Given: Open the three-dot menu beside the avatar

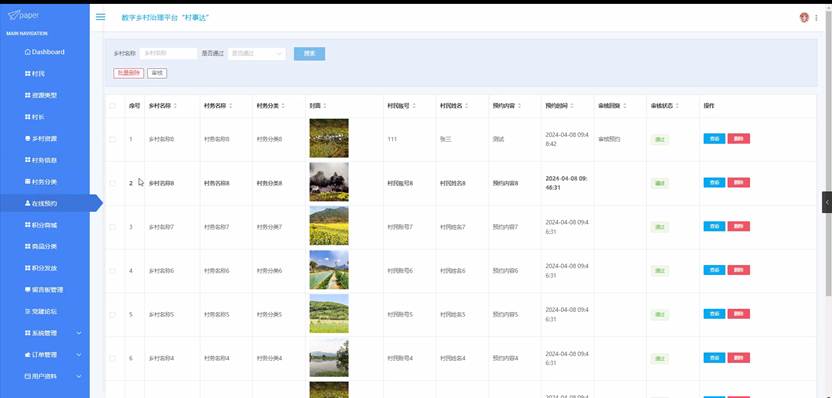Looking at the screenshot, I should click(816, 18).
